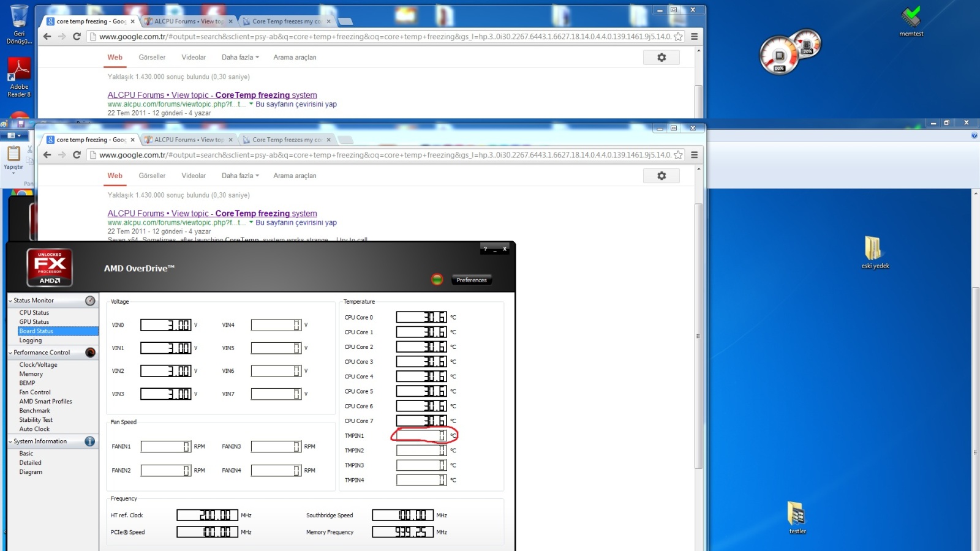The height and width of the screenshot is (551, 980).
Task: Open Preferences in AMD OverDrive
Action: [471, 280]
